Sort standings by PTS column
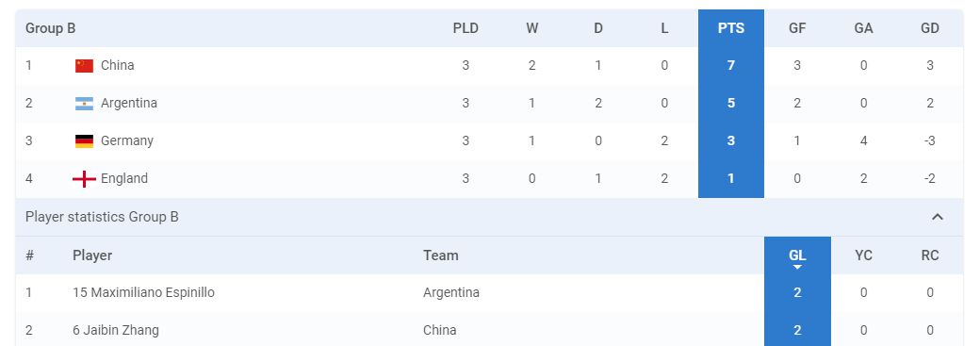Viewport: 980px width, 346px height. [730, 28]
